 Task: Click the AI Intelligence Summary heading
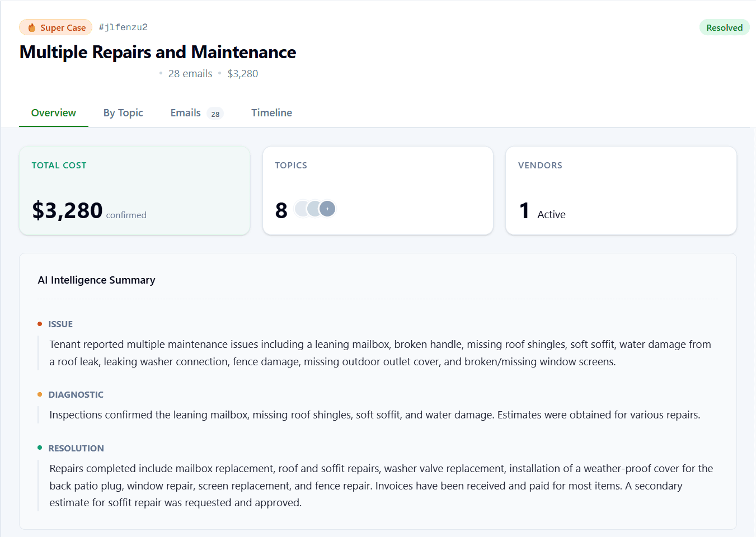pyautogui.click(x=96, y=280)
